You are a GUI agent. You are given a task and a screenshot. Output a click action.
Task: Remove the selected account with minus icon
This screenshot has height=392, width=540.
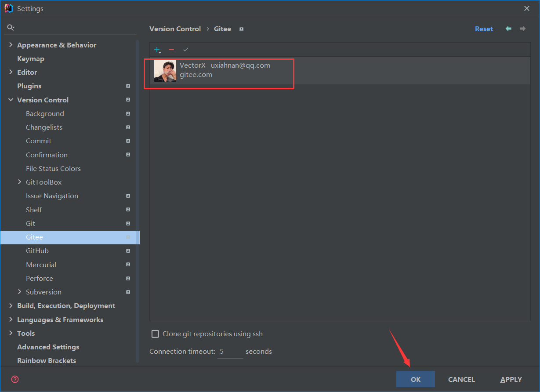(x=171, y=50)
